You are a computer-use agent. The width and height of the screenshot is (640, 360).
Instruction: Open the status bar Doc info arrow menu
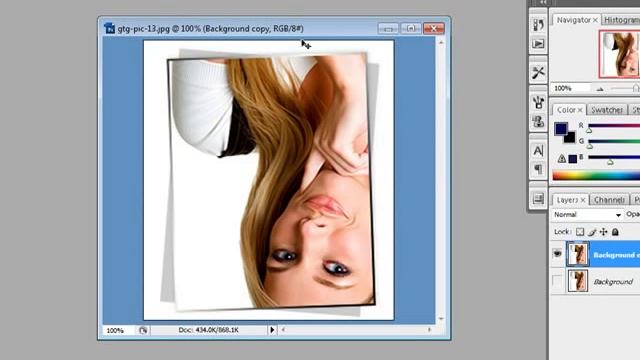(x=272, y=330)
